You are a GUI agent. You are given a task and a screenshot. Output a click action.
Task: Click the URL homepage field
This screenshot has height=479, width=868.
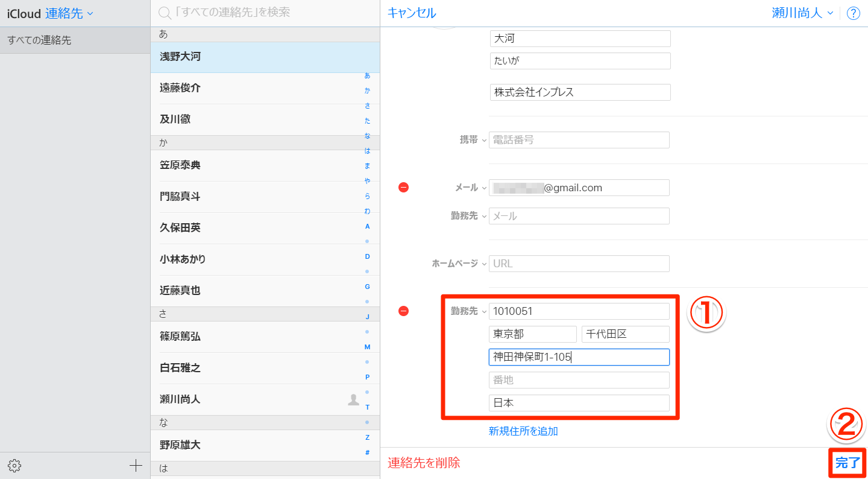(579, 264)
